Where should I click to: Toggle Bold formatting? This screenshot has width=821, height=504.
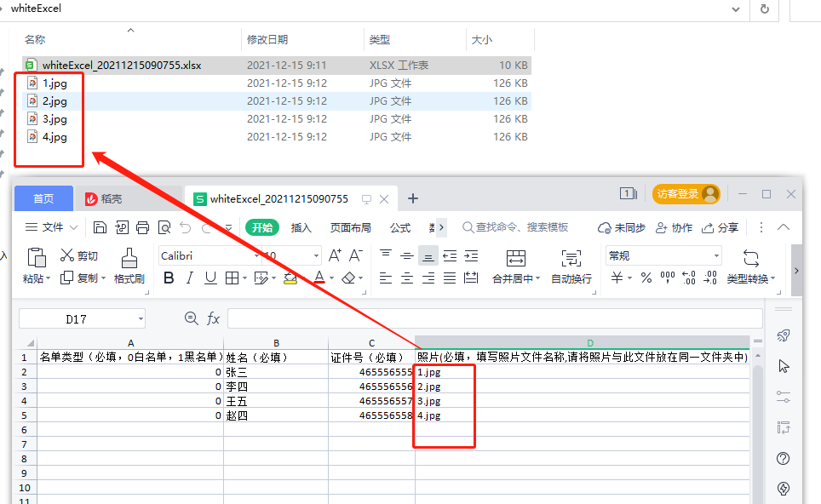[x=169, y=278]
